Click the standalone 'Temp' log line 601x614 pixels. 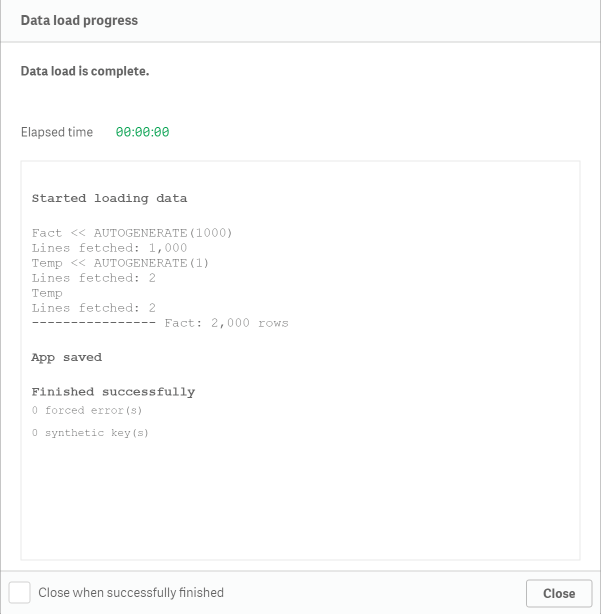pyautogui.click(x=47, y=293)
